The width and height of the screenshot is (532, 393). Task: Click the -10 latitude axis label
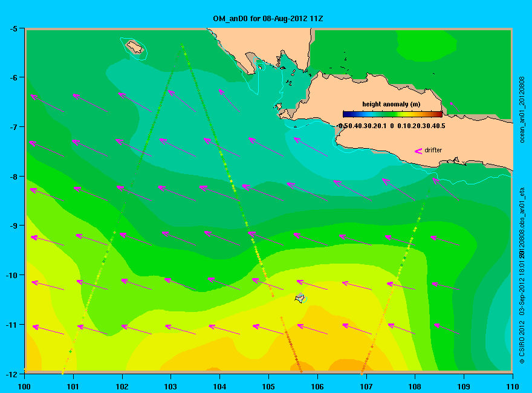pos(11,275)
